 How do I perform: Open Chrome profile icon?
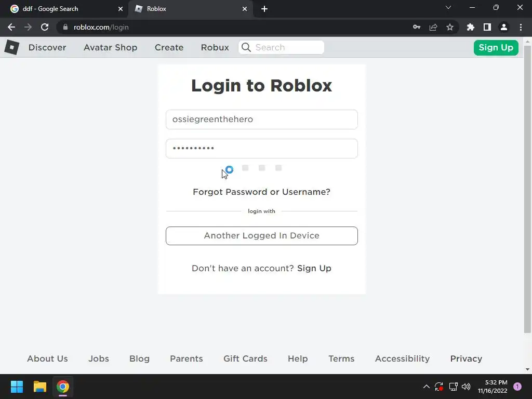click(x=504, y=27)
